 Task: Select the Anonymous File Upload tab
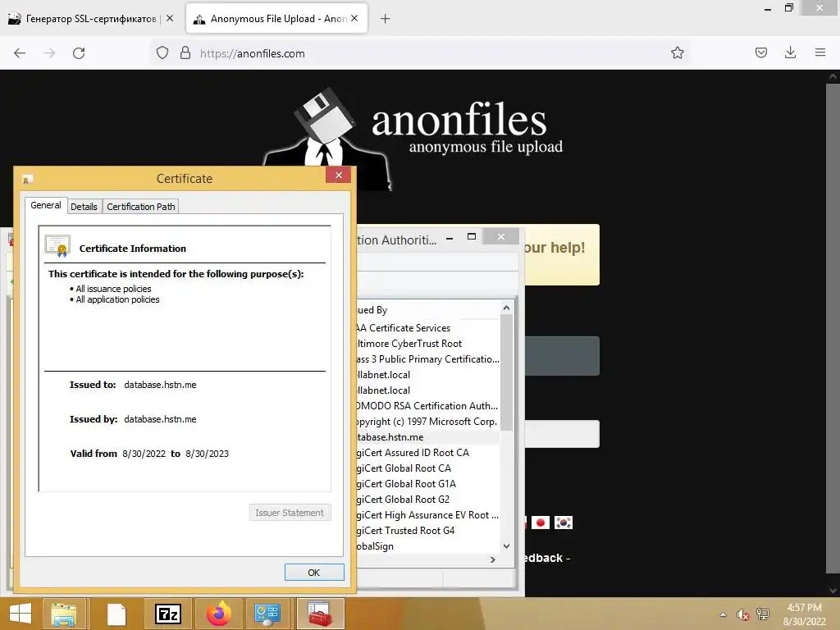(277, 19)
